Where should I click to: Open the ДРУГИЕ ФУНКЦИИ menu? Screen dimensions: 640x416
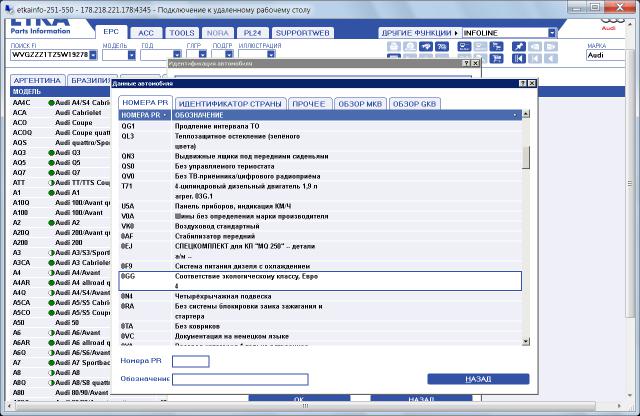click(419, 33)
